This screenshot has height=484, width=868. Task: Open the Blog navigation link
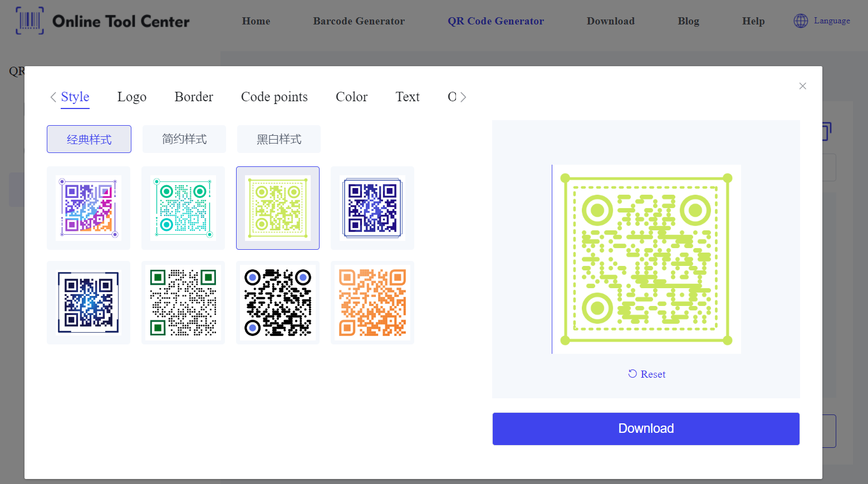coord(689,21)
